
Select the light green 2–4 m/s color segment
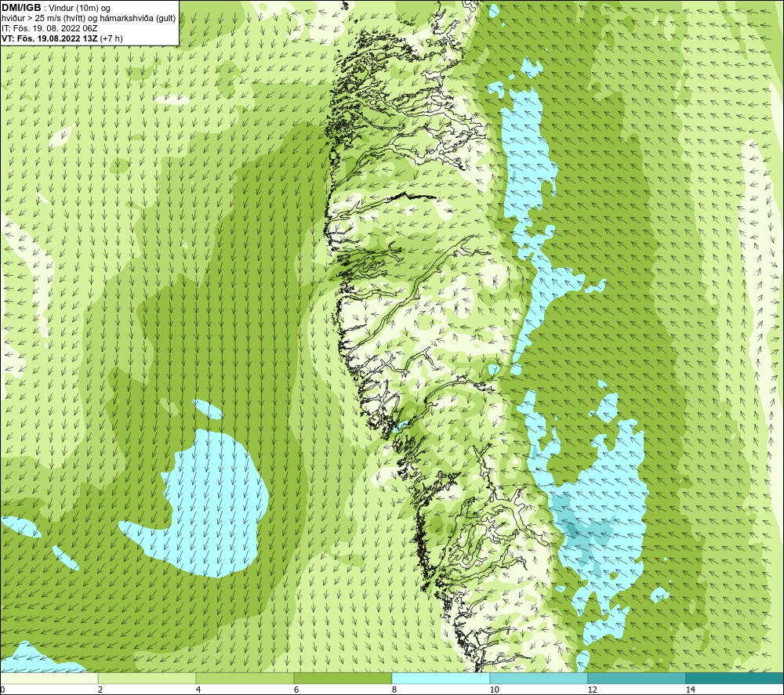(147, 679)
